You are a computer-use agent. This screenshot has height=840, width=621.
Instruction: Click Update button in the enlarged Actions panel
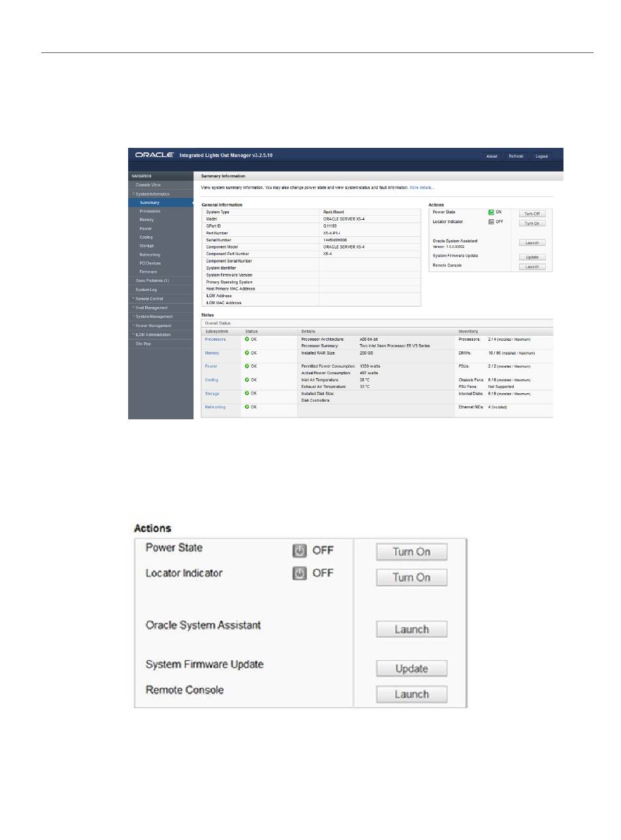click(412, 668)
